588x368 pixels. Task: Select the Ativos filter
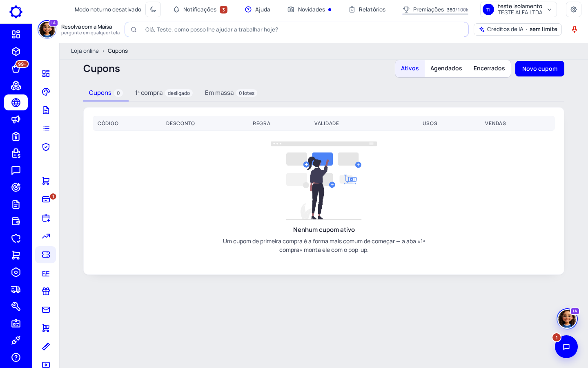tap(410, 69)
